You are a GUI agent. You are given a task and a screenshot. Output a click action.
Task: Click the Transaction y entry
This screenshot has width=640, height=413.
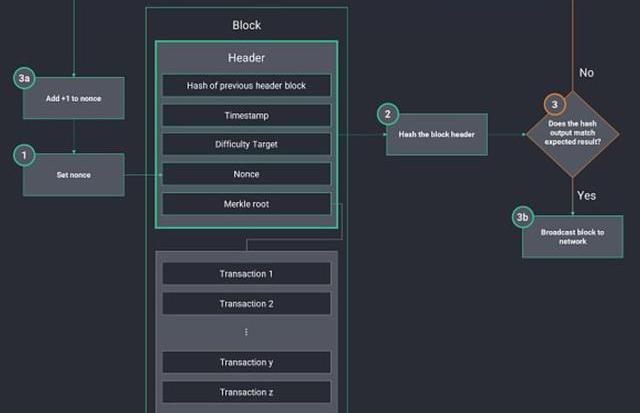pos(246,362)
